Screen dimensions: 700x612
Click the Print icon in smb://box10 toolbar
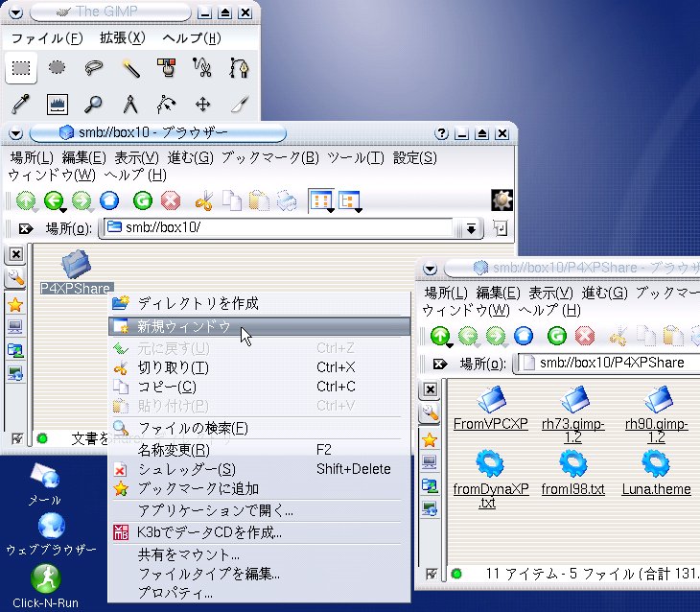click(x=287, y=200)
